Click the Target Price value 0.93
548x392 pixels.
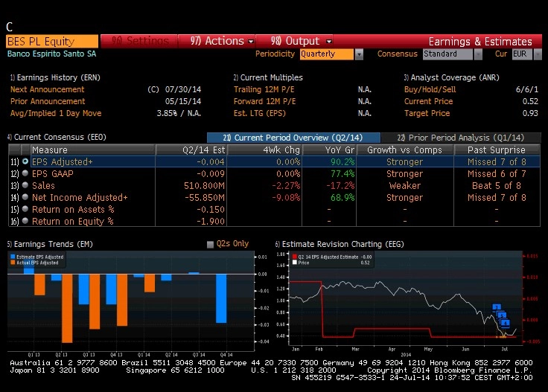point(530,113)
